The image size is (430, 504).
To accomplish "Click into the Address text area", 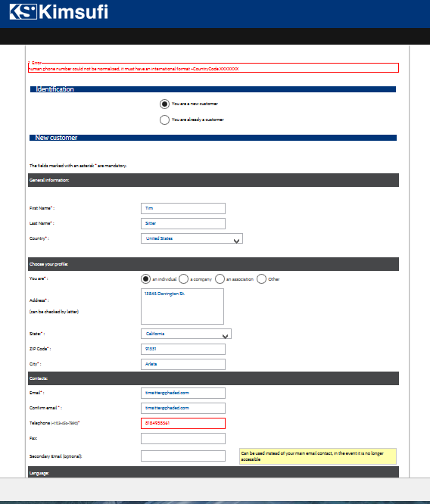I will tap(182, 306).
